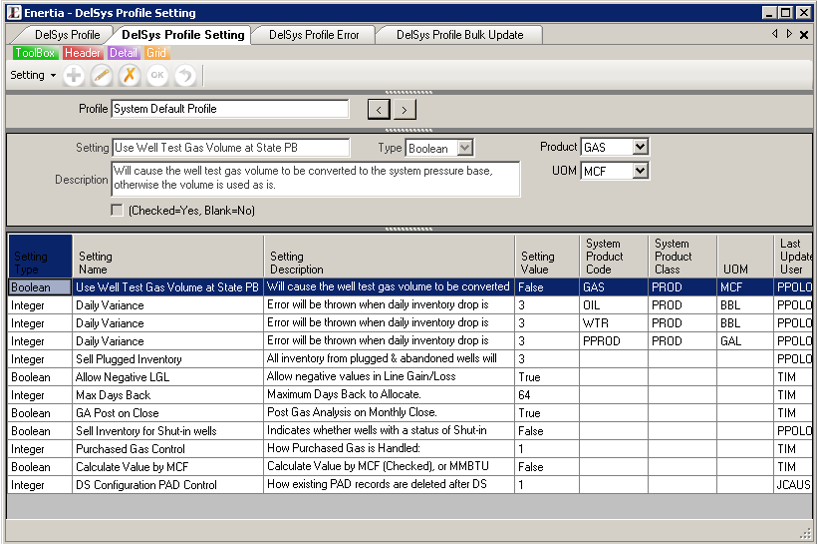Click the Delete (orange X) toolbar icon
The height and width of the screenshot is (544, 817).
click(x=129, y=76)
